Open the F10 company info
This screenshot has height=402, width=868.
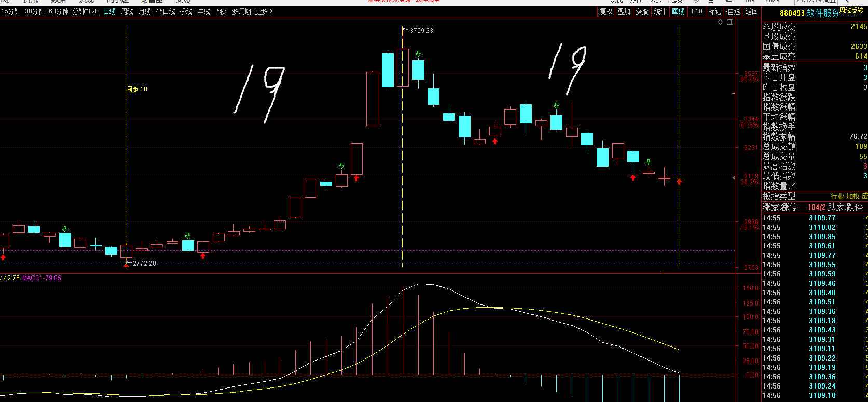pyautogui.click(x=697, y=11)
